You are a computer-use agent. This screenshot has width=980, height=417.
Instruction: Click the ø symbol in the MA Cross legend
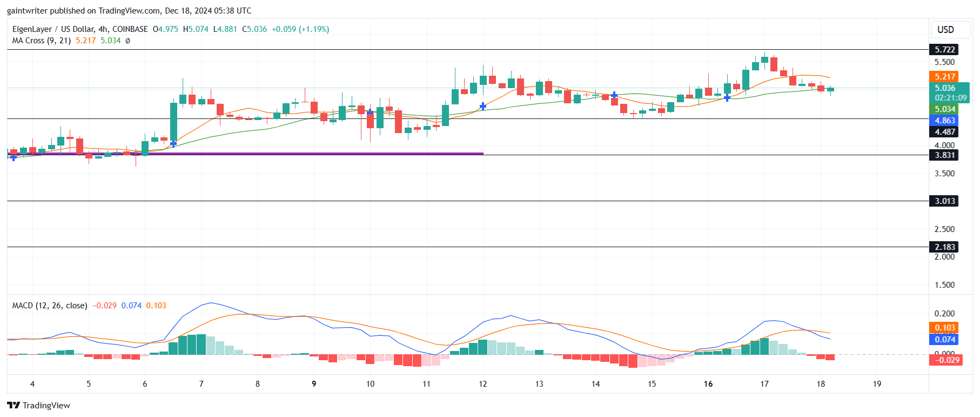[x=127, y=41]
